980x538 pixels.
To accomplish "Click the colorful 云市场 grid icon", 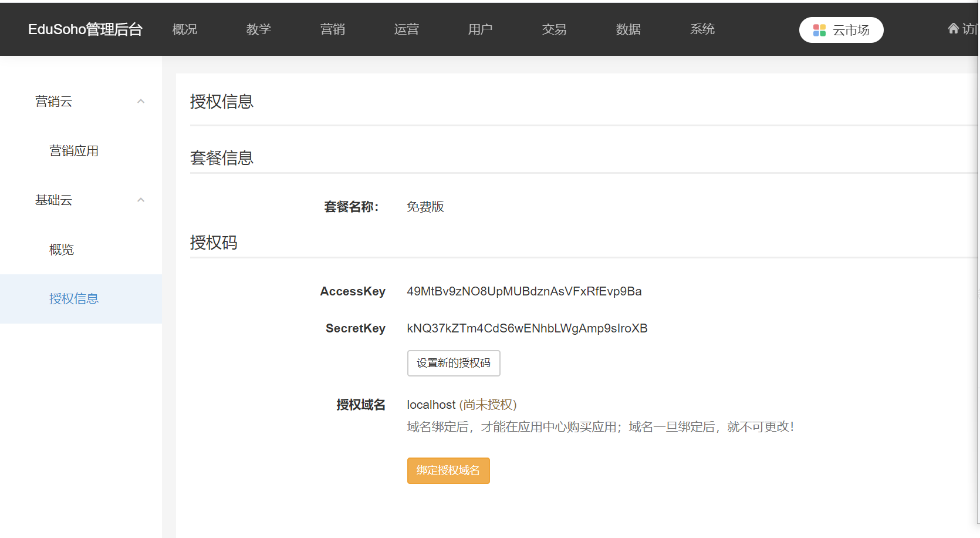I will coord(819,30).
